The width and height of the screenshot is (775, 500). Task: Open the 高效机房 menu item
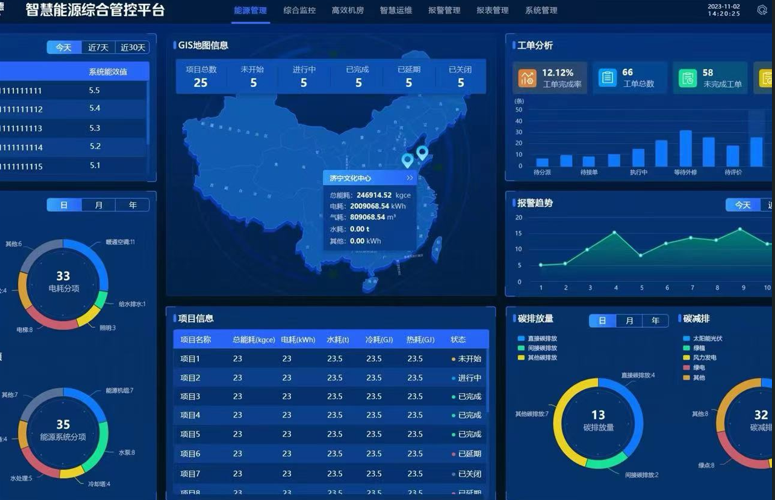pos(347,10)
